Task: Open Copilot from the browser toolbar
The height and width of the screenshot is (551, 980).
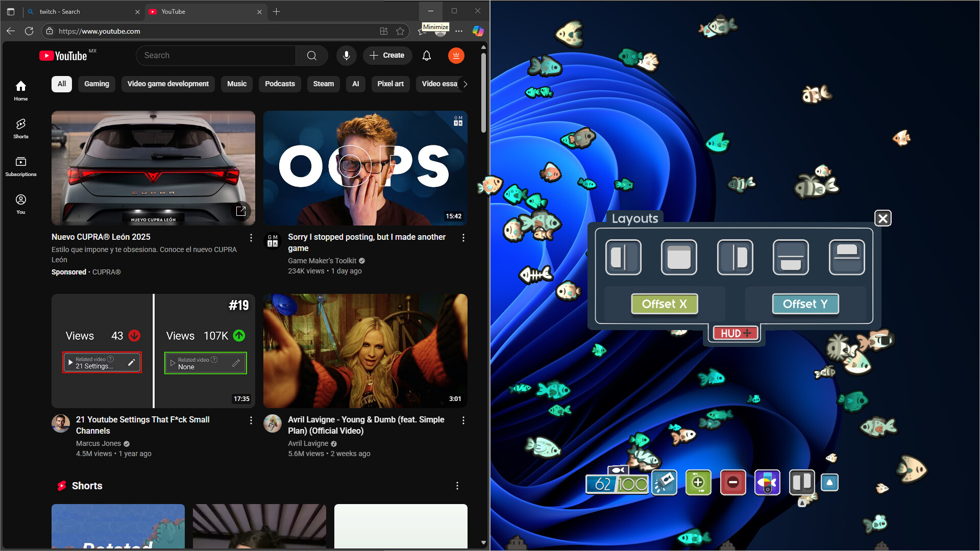Action: [x=478, y=31]
